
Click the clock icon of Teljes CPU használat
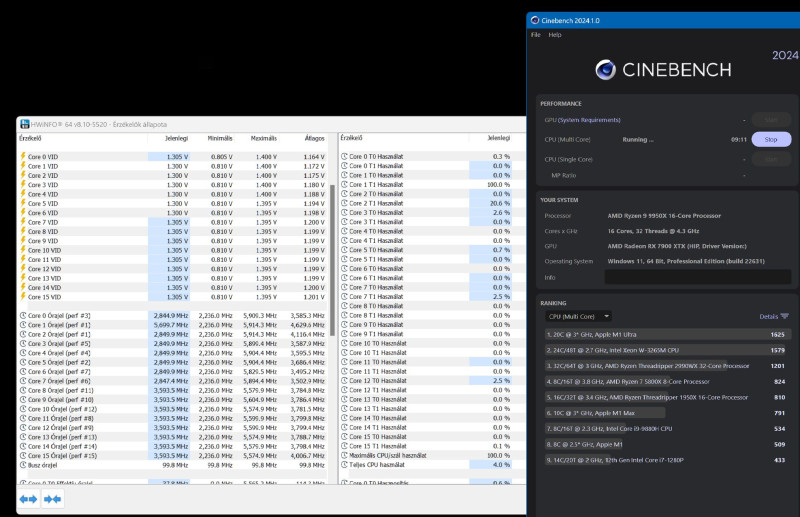pyautogui.click(x=344, y=464)
